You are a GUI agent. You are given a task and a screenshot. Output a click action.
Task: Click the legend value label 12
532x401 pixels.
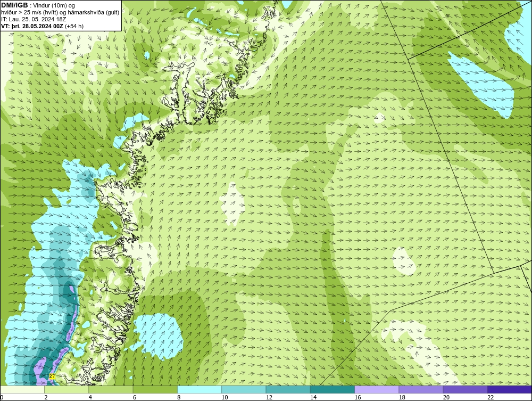(x=269, y=397)
